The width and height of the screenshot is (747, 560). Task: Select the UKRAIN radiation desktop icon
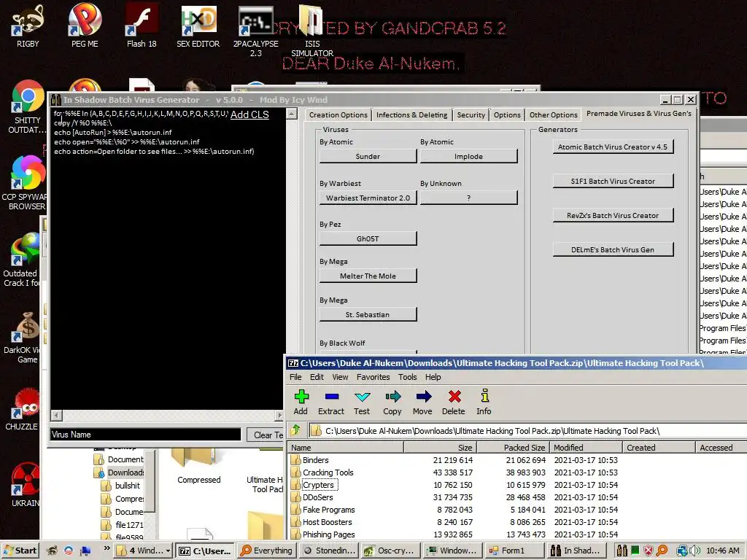25,485
